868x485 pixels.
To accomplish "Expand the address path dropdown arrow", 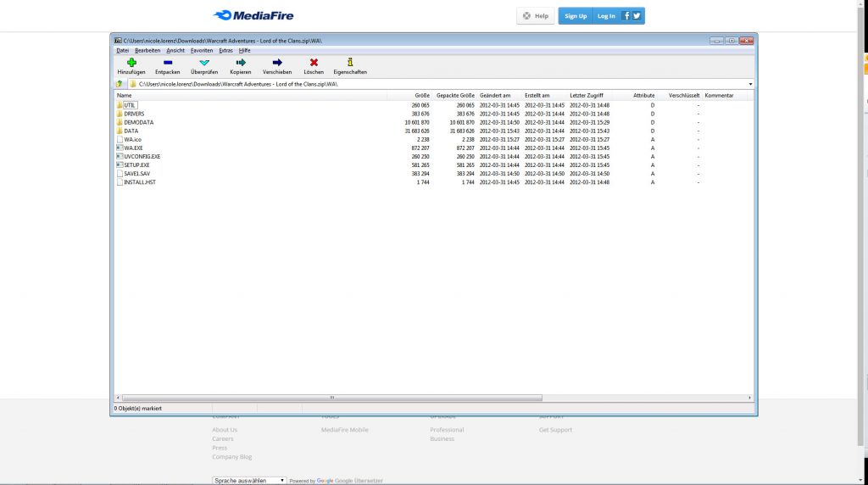I will [750, 84].
